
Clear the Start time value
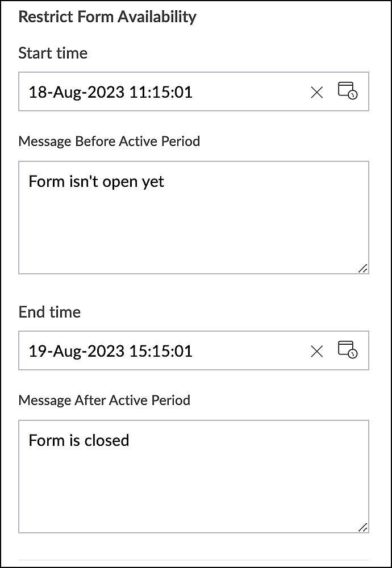click(x=317, y=92)
